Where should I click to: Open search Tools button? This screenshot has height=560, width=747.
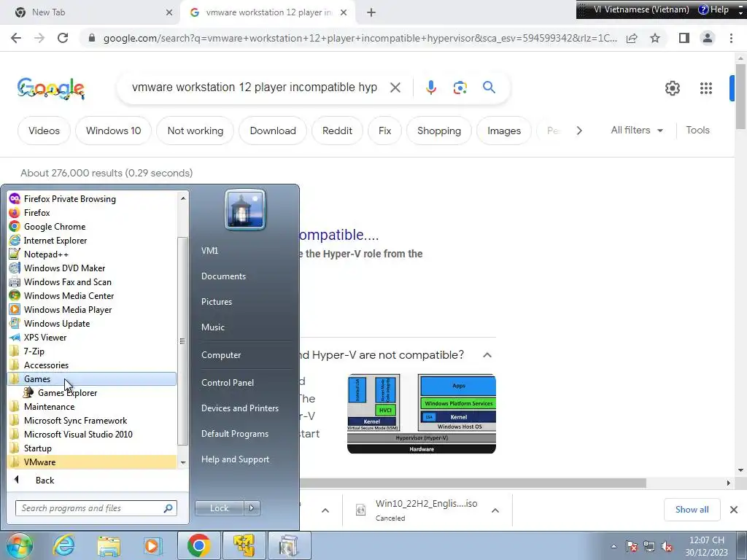697,130
